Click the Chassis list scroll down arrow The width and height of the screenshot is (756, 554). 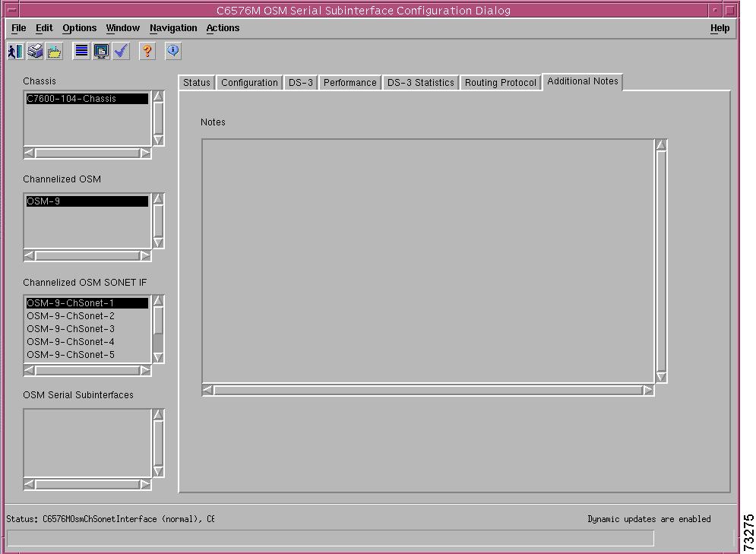click(158, 140)
